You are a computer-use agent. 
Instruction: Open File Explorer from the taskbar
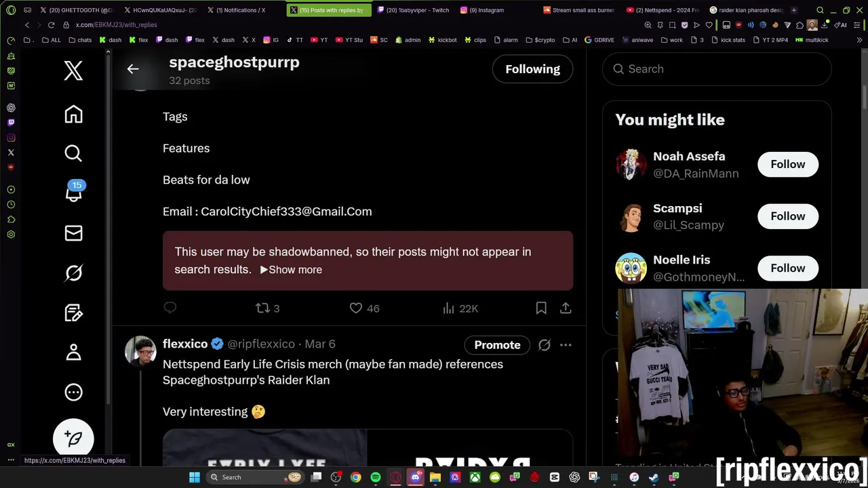(x=435, y=477)
